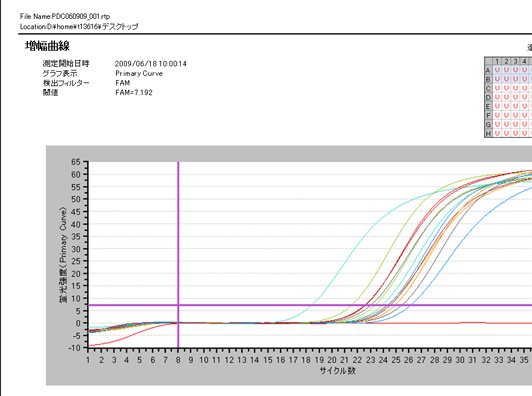Select plate row header D

(488, 98)
